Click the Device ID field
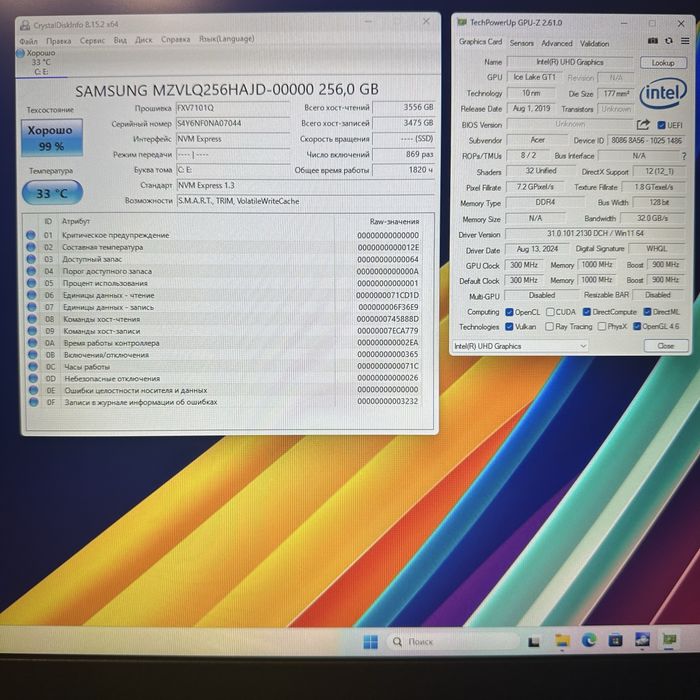 tap(646, 140)
